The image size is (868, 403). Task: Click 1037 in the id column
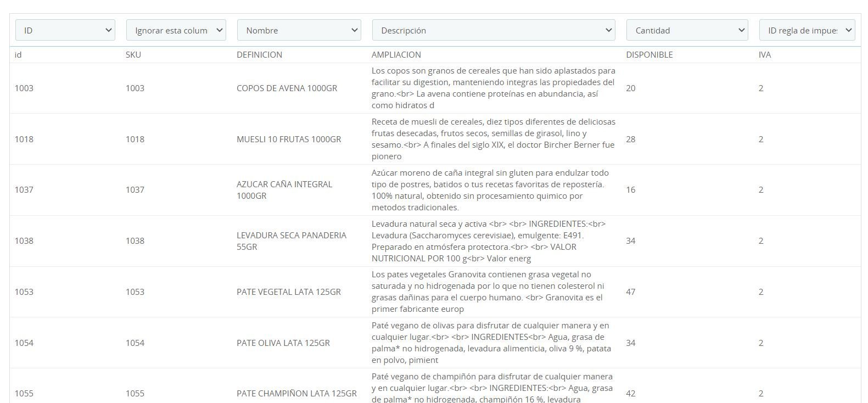point(24,190)
